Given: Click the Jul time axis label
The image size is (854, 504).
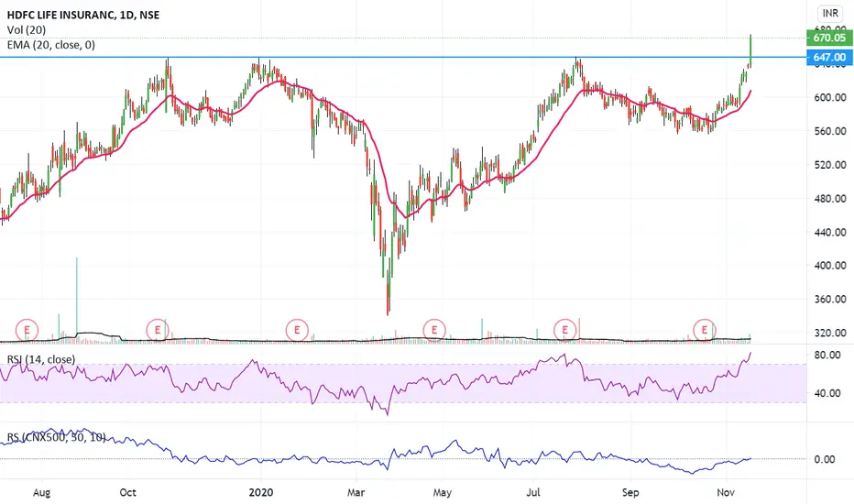Looking at the screenshot, I should click(x=533, y=493).
